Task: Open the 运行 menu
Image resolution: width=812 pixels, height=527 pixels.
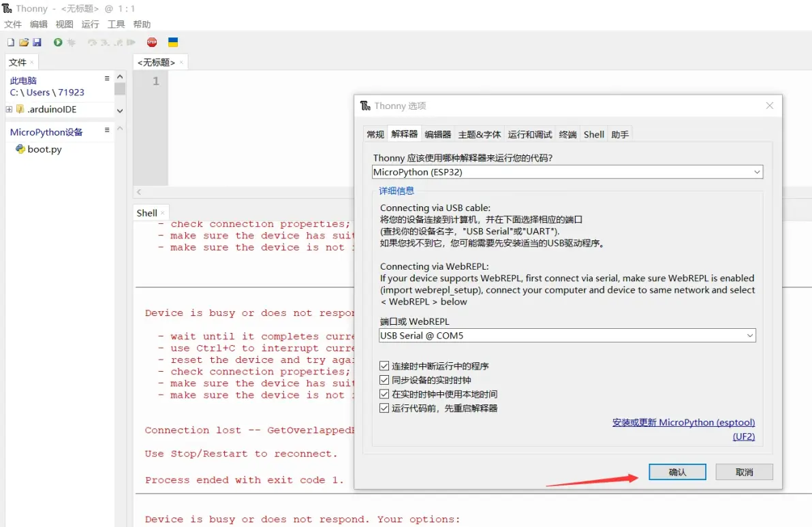Action: (90, 25)
